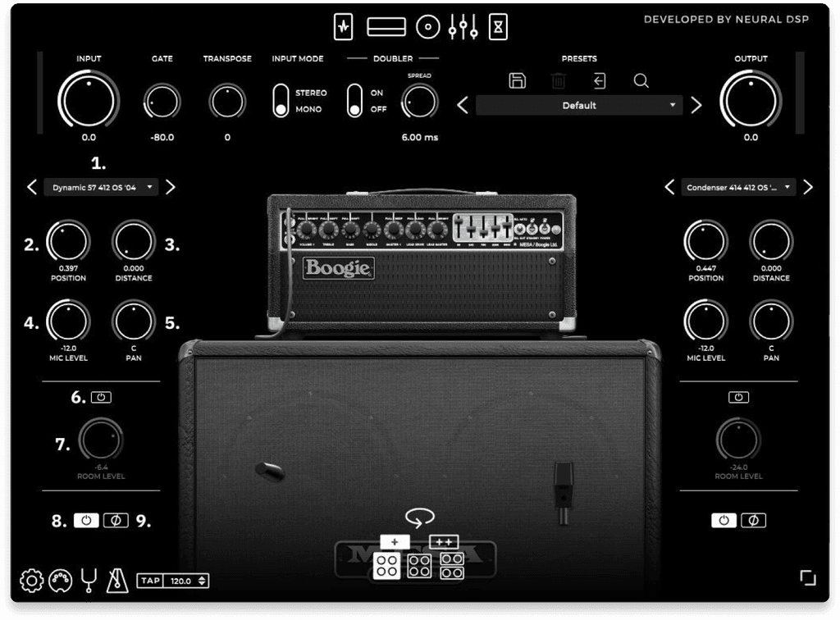Open the cabinet view icon
The image size is (840, 620).
[x=427, y=26]
